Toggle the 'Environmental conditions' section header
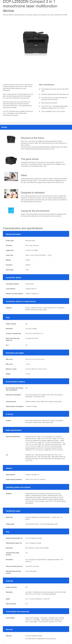Screen dimensions: 72x644 click(x=36, y=381)
